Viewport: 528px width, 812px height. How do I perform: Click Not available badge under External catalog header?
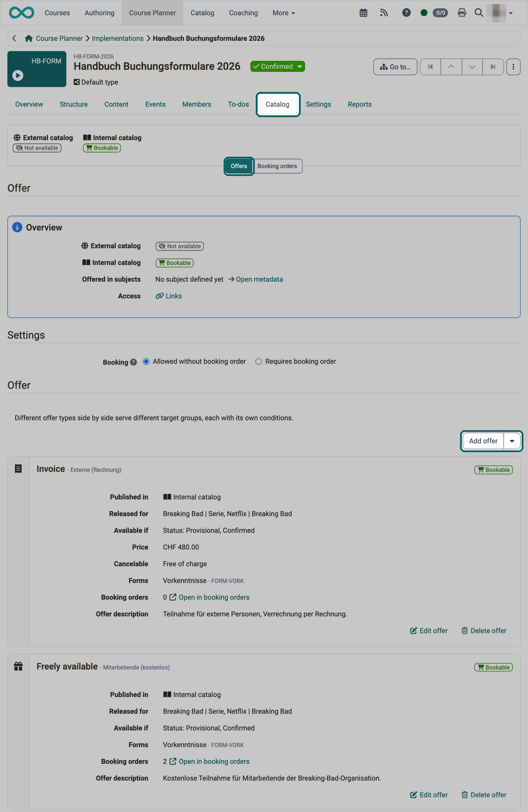click(37, 148)
